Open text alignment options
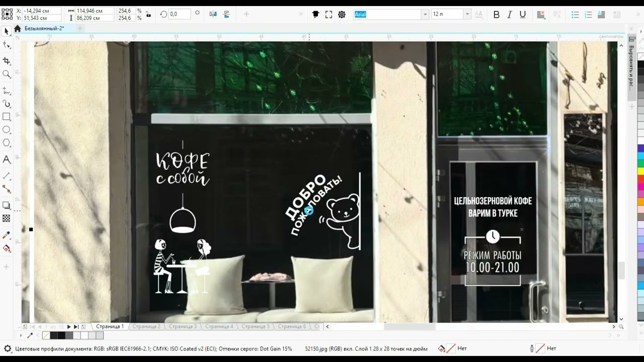Image resolution: width=644 pixels, height=362 pixels. (541, 15)
